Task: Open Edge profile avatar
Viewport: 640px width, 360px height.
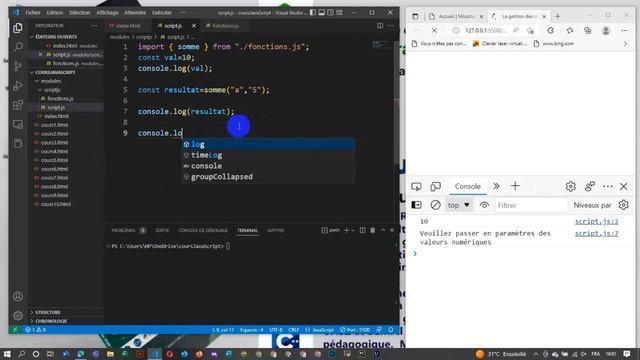Action: point(606,31)
